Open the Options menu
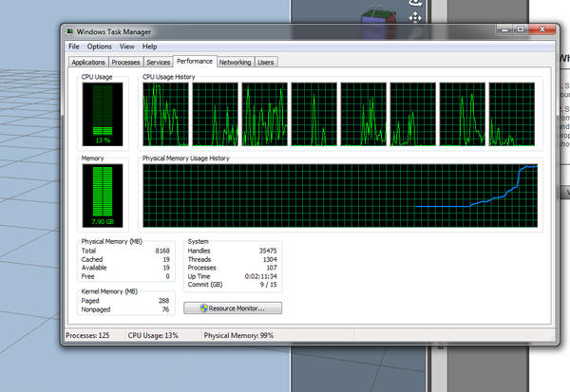570x392 pixels. [x=99, y=47]
